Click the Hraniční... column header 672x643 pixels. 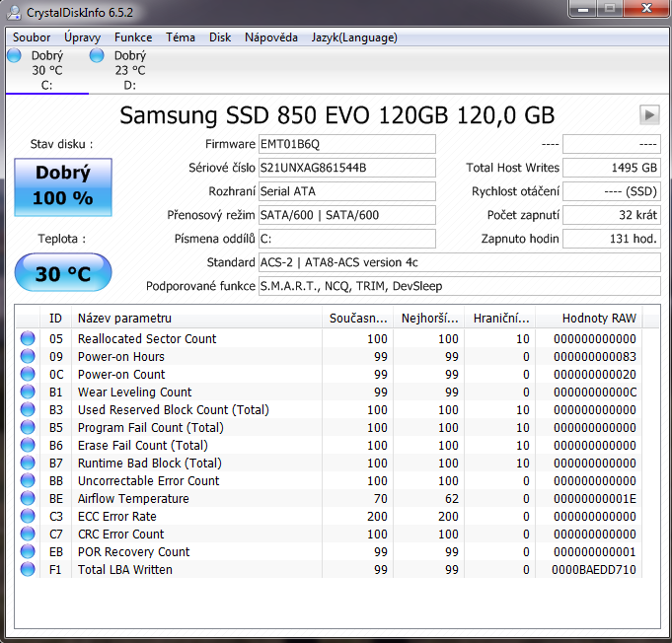pos(500,319)
